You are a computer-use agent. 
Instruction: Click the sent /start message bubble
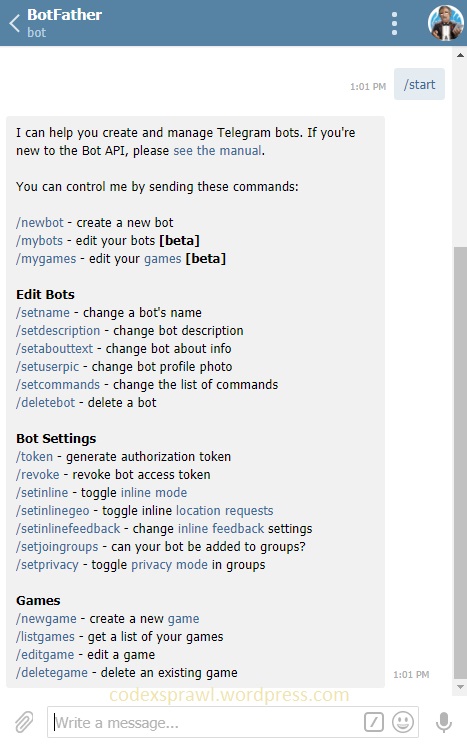pyautogui.click(x=419, y=84)
